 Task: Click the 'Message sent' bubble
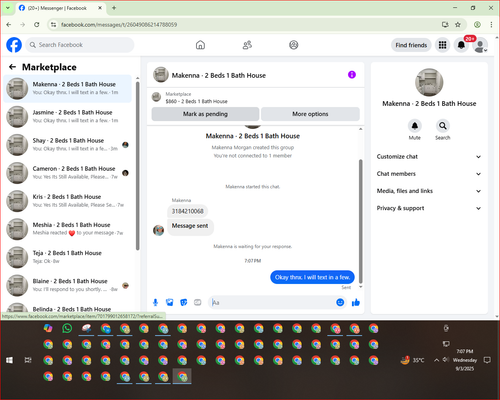[190, 226]
